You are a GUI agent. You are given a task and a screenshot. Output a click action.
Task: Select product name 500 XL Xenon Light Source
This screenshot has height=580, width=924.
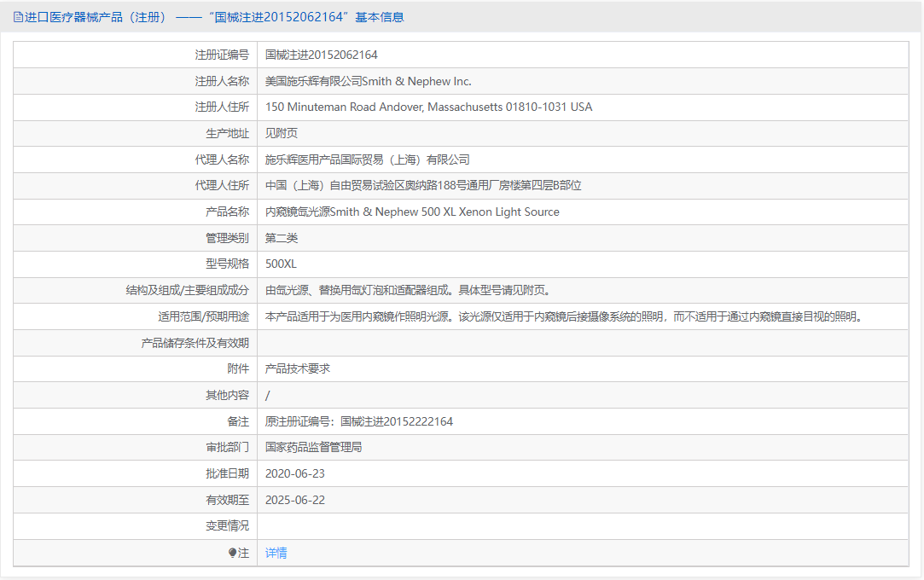[412, 212]
